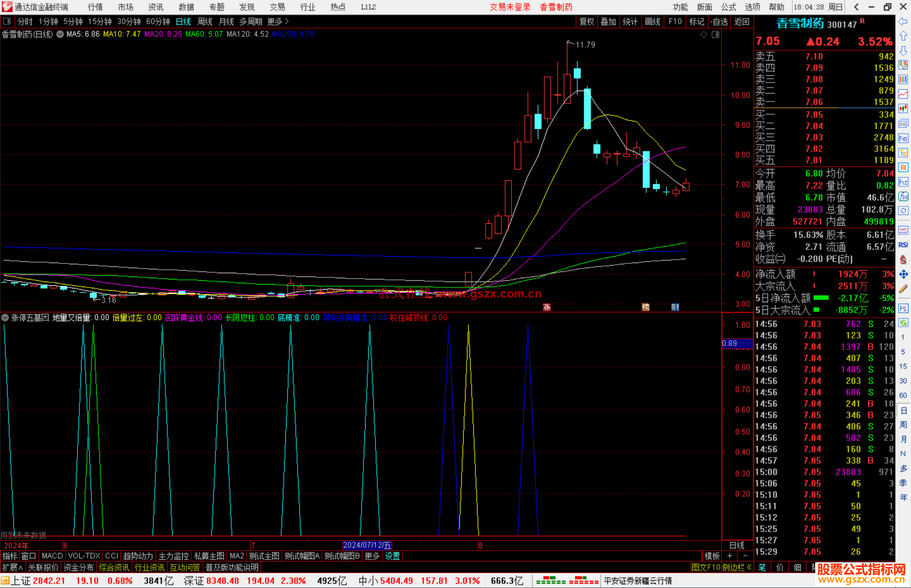The image size is (911, 588).
Task: Open the F10 sidebar icon
Action: click(x=903, y=138)
